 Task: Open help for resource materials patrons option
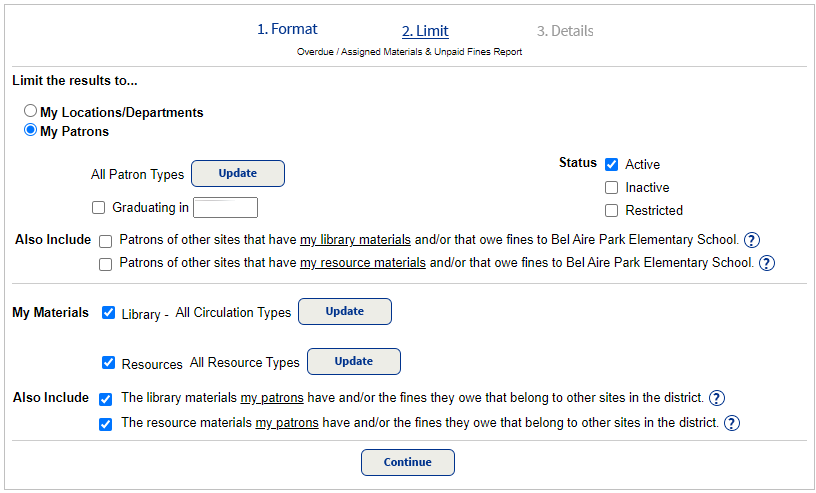(766, 263)
